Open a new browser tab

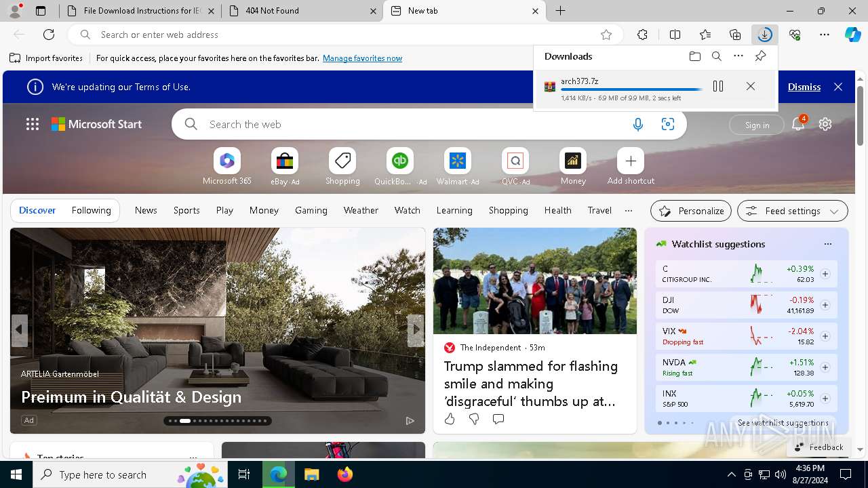tap(561, 11)
